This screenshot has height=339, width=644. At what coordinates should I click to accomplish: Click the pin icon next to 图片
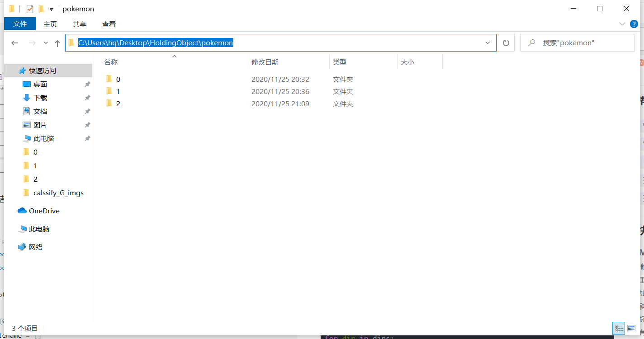pyautogui.click(x=87, y=125)
